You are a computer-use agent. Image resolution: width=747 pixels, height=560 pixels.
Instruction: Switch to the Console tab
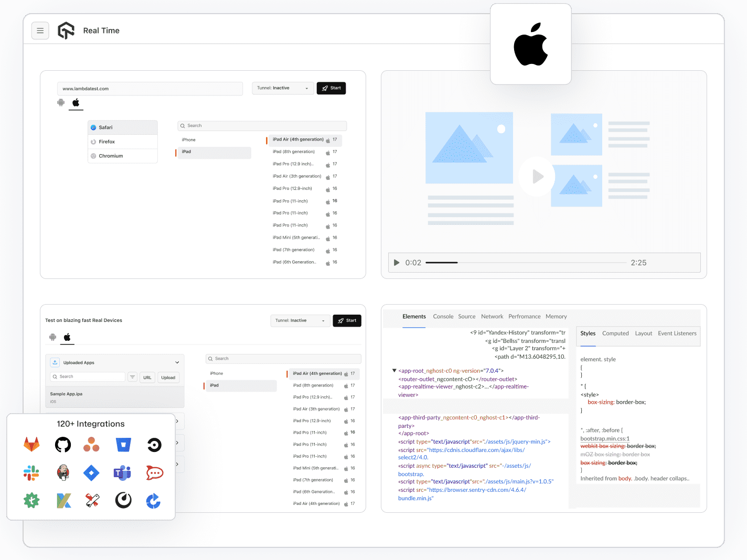click(x=443, y=316)
